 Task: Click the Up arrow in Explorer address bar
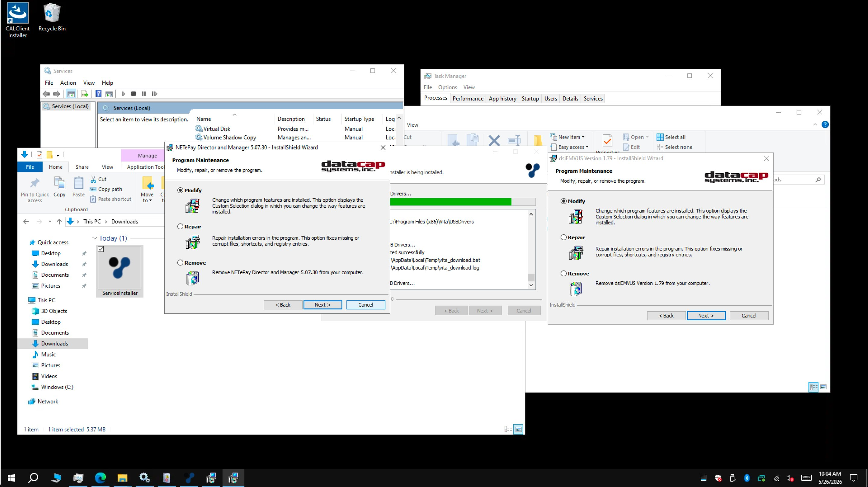[59, 222]
